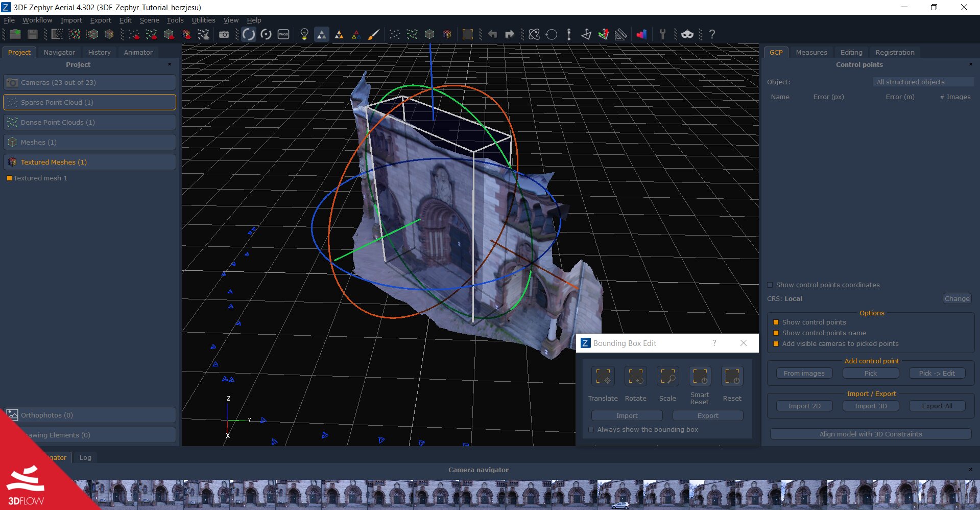Click the Import 3D button
The image size is (980, 510).
(x=871, y=406)
